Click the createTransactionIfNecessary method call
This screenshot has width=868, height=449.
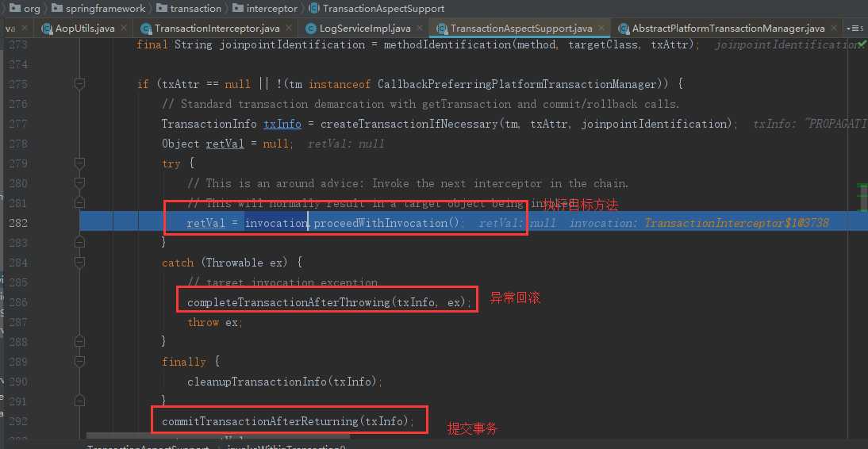409,124
